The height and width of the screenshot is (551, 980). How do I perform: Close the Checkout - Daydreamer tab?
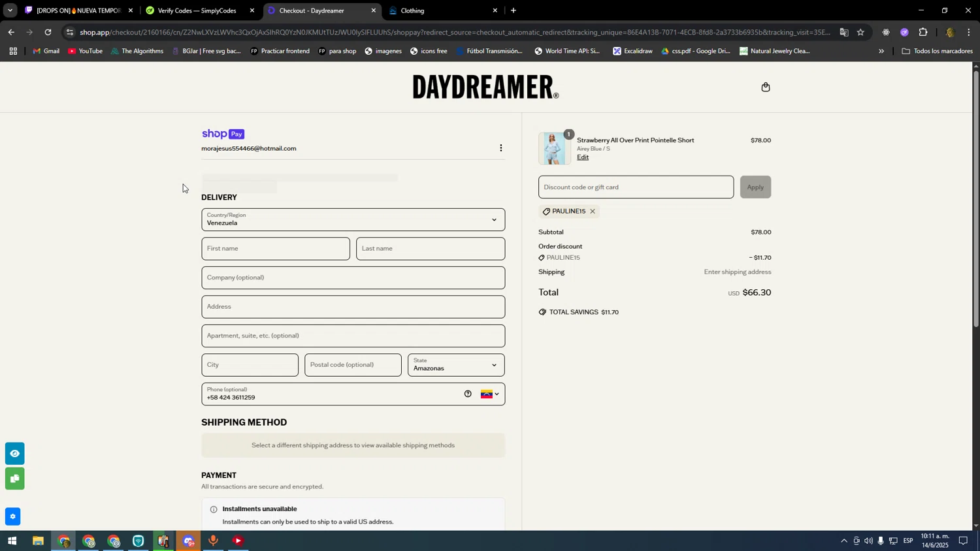click(x=374, y=10)
